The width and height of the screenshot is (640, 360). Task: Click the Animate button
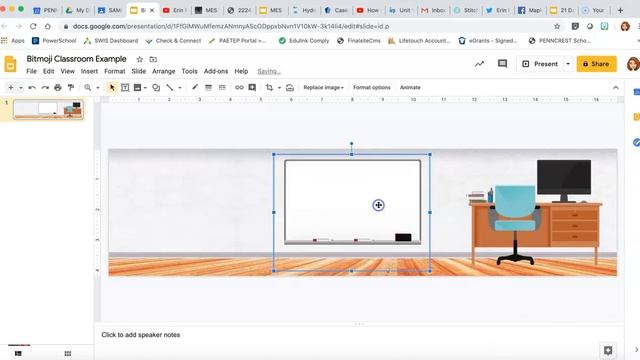click(x=410, y=87)
